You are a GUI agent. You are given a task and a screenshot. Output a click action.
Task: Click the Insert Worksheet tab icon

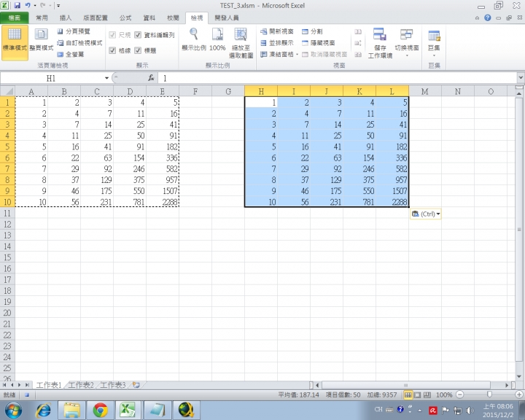(x=136, y=385)
